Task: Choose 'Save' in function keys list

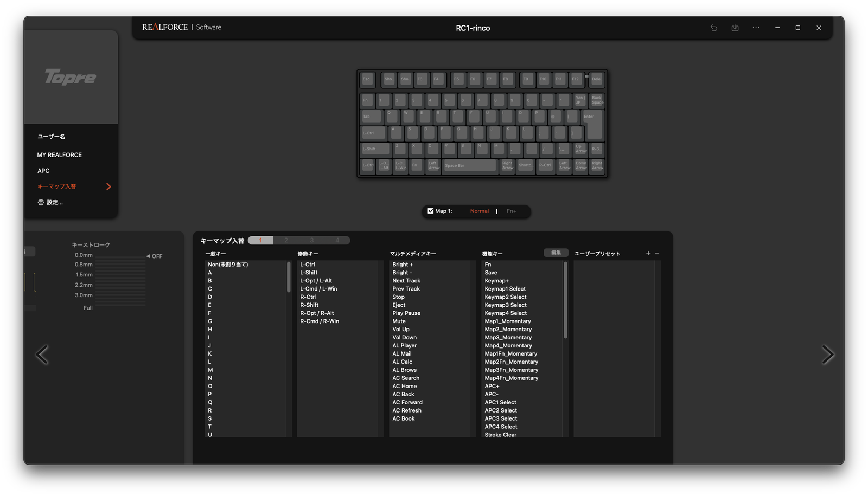Action: click(x=491, y=273)
